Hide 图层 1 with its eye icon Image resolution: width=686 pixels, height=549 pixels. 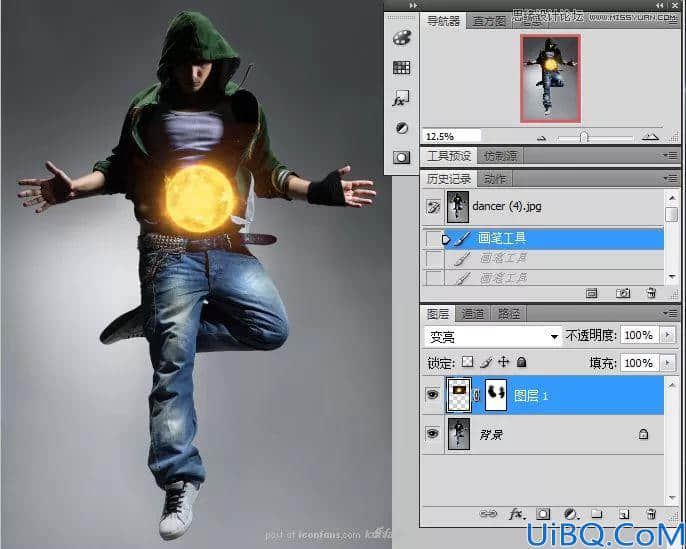pyautogui.click(x=433, y=395)
